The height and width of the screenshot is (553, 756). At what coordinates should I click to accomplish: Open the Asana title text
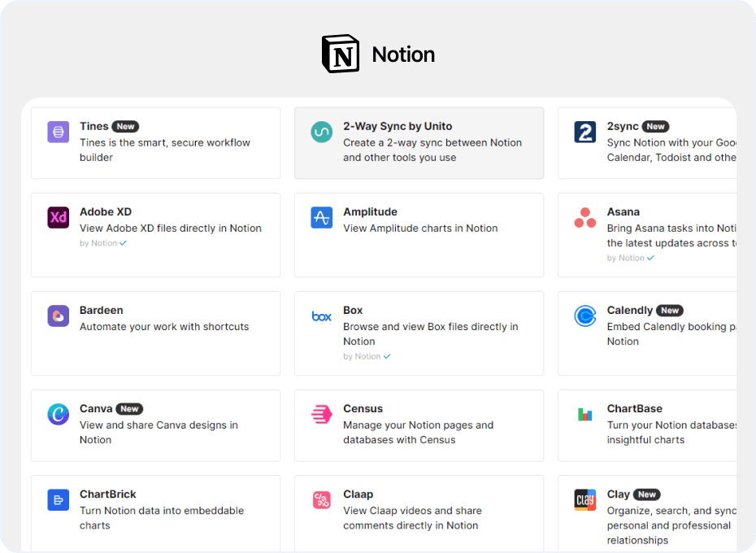(623, 211)
